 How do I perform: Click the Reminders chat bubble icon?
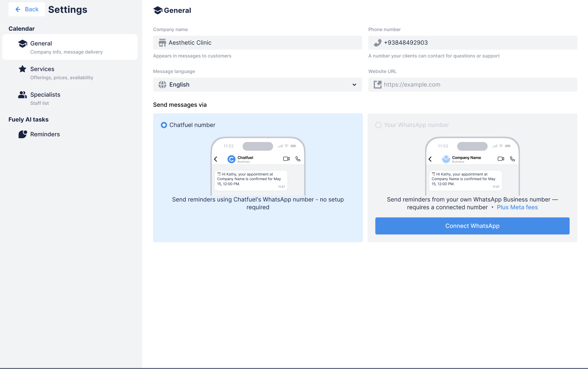click(23, 134)
